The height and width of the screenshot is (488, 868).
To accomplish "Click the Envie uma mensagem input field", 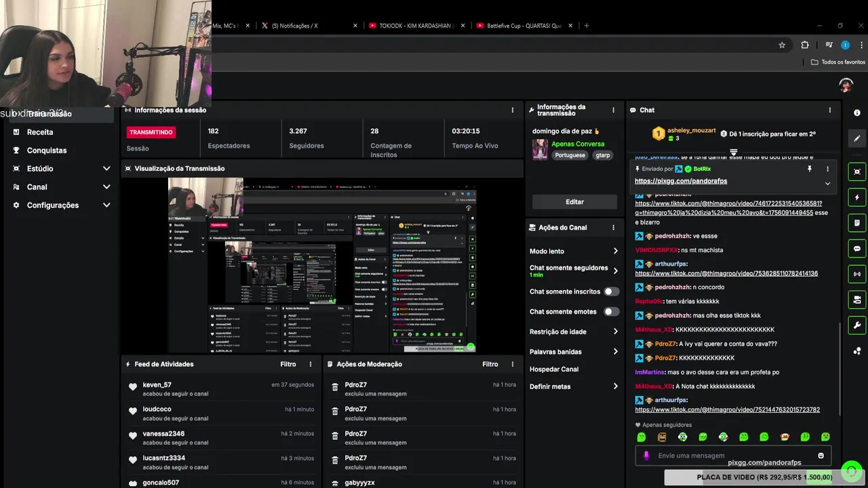I will tap(733, 455).
